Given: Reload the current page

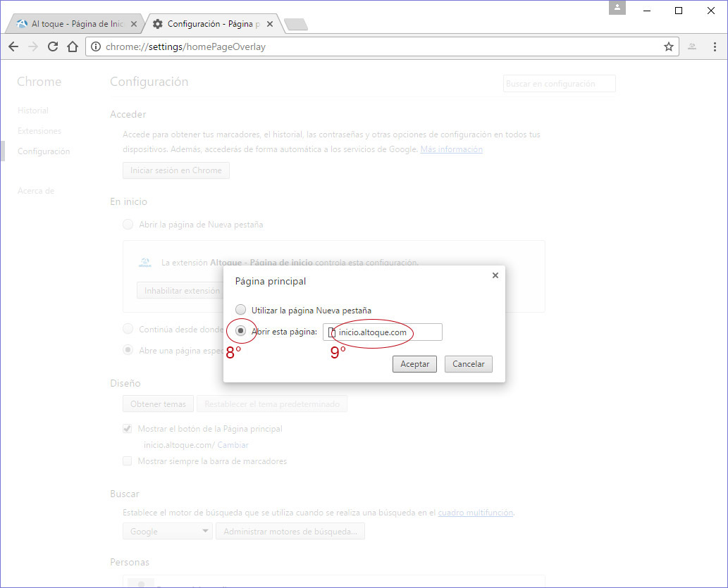Looking at the screenshot, I should coord(53,46).
